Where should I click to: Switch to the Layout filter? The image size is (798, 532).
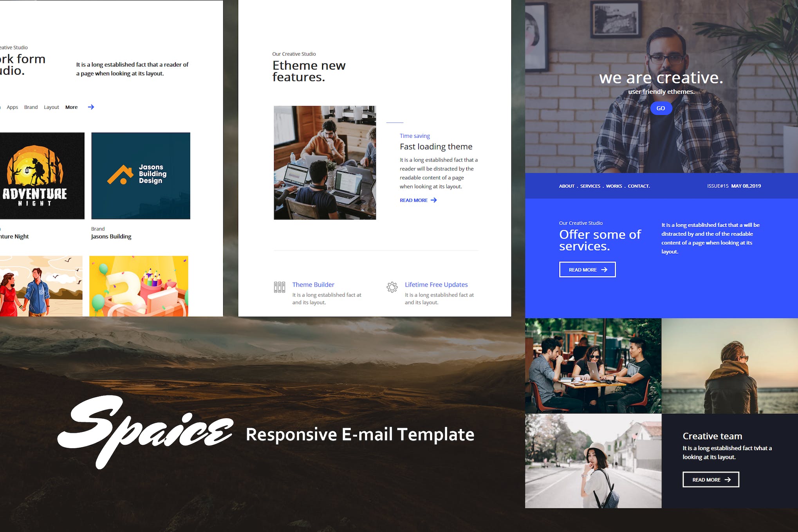coord(51,107)
